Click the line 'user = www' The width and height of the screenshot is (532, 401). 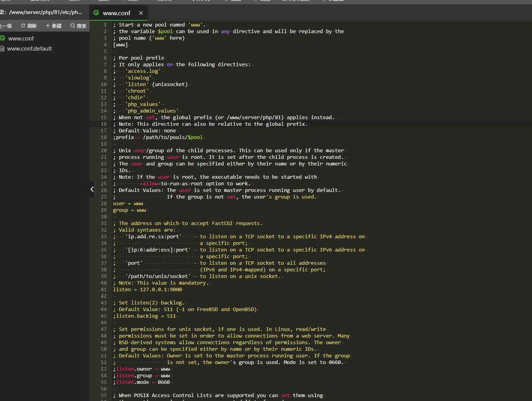(128, 204)
